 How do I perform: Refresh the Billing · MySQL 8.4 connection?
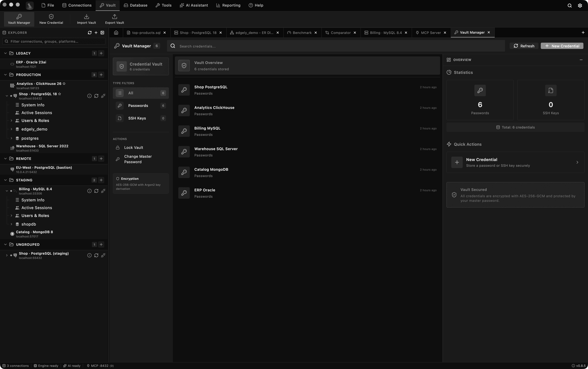[96, 191]
